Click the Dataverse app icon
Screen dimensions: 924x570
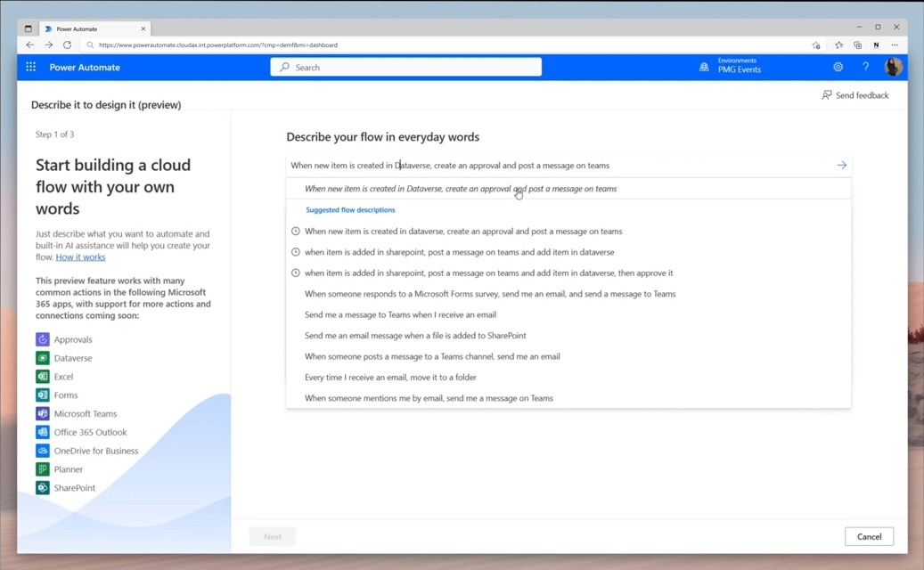(x=43, y=358)
